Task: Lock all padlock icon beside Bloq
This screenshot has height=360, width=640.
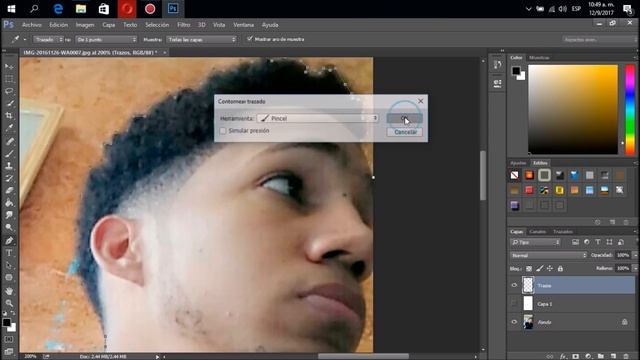Action: (560, 269)
